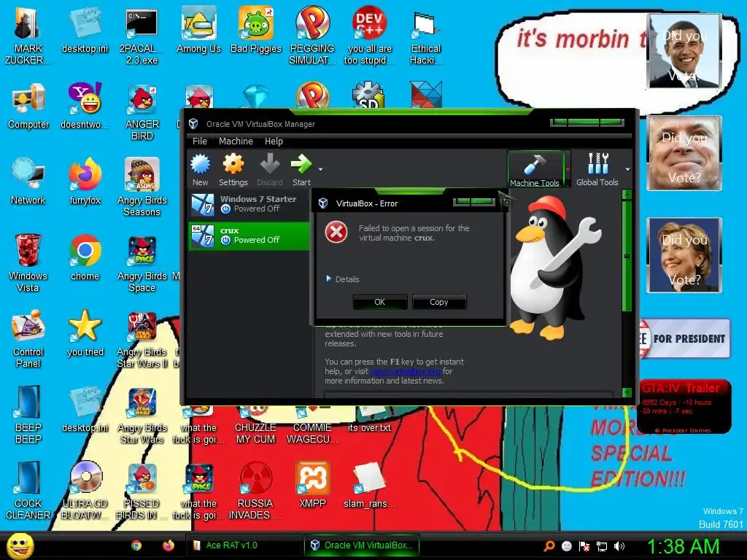Screen dimensions: 747x560
Task: Click the 1:38 AM taskbar clock
Action: (x=683, y=546)
